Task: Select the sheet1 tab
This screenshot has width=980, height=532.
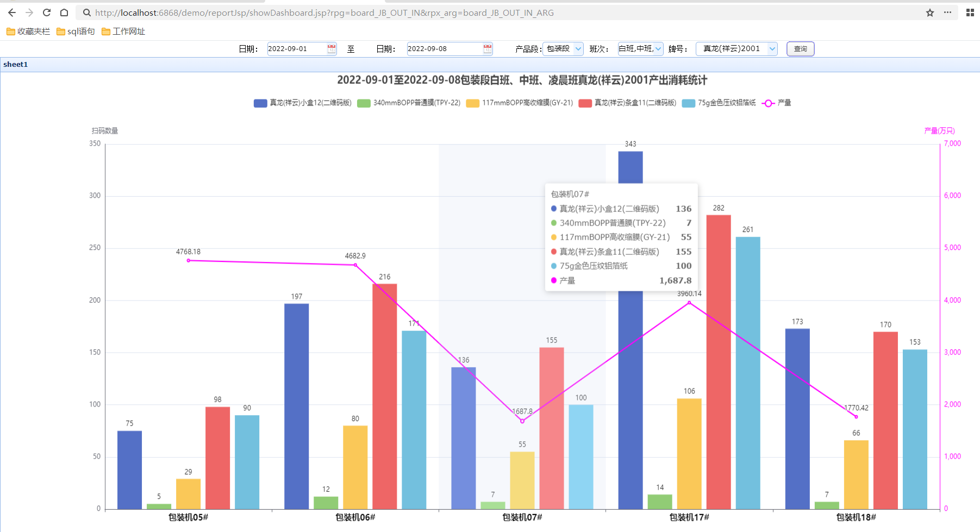Action: [16, 65]
